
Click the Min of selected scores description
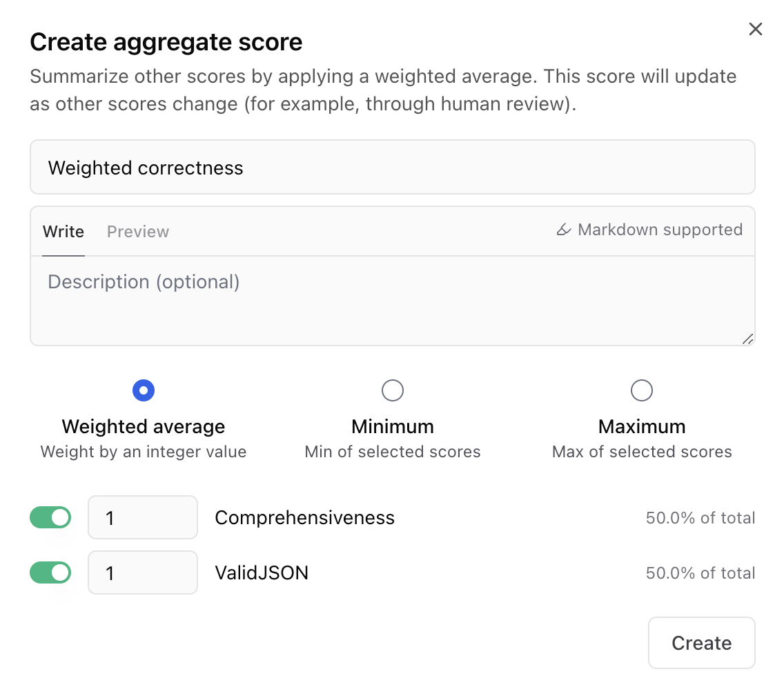392,451
